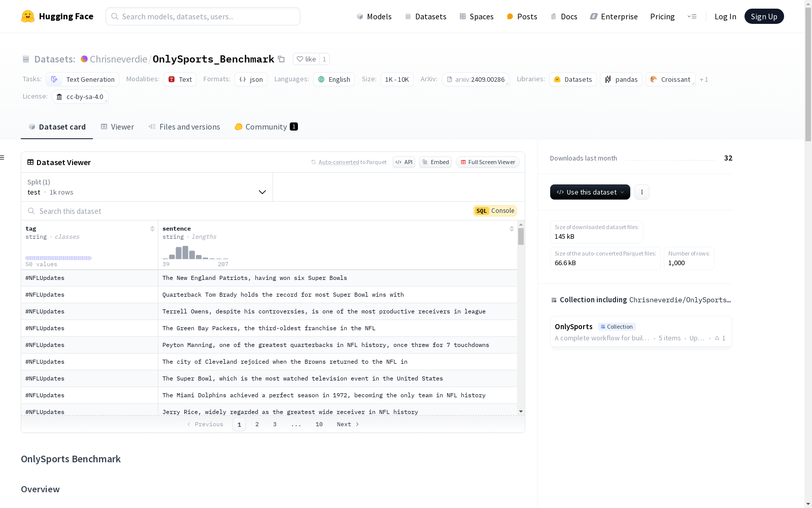This screenshot has width=812, height=508.
Task: Open the Pricing page
Action: pos(662,16)
